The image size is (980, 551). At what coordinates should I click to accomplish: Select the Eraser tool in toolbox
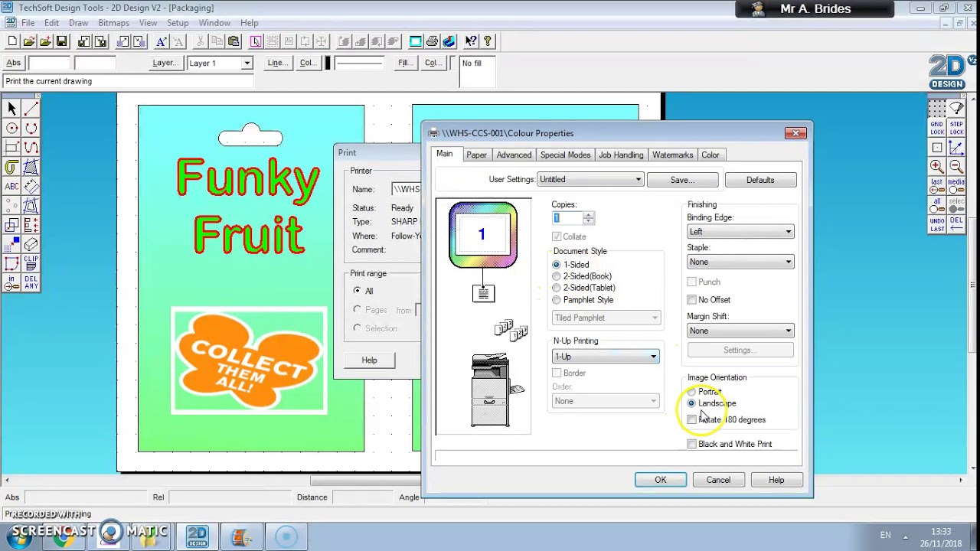click(x=31, y=244)
